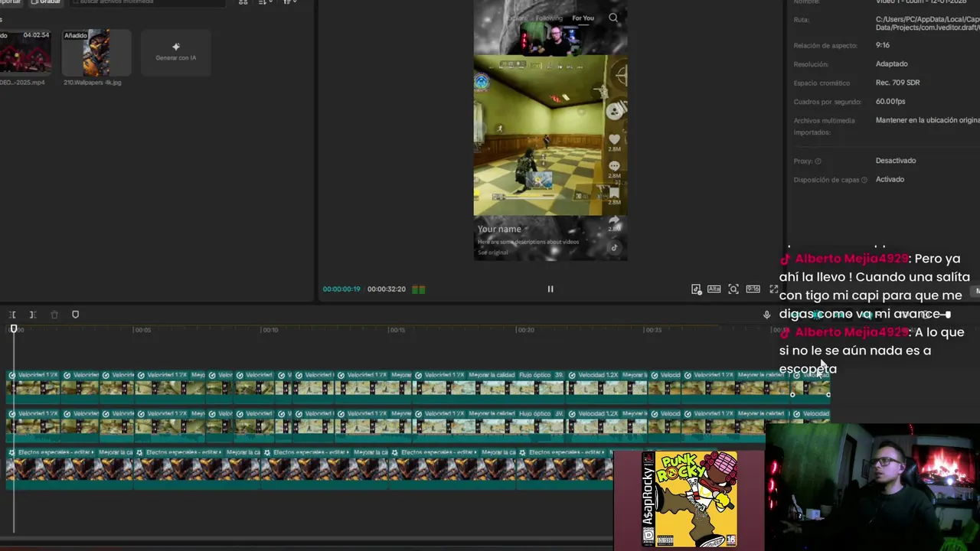The width and height of the screenshot is (980, 551).
Task: Open the media sort dropdown
Action: pyautogui.click(x=265, y=2)
